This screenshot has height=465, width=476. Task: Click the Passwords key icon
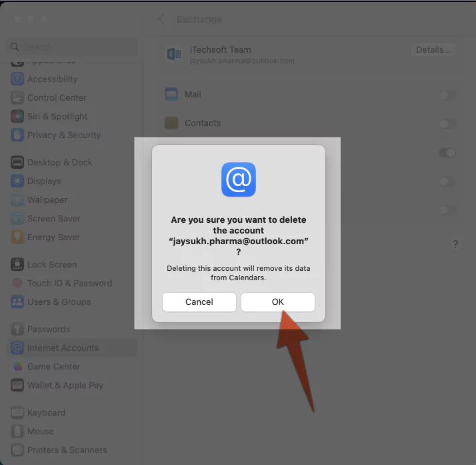coord(17,329)
